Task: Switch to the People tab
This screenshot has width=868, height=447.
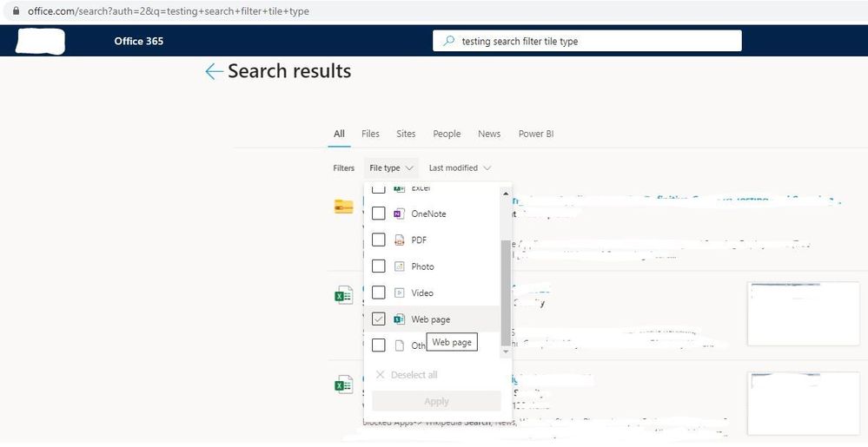Action: click(x=447, y=134)
